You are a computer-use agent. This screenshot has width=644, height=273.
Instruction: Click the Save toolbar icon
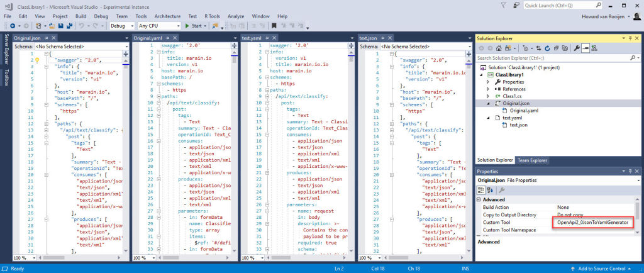(x=60, y=25)
